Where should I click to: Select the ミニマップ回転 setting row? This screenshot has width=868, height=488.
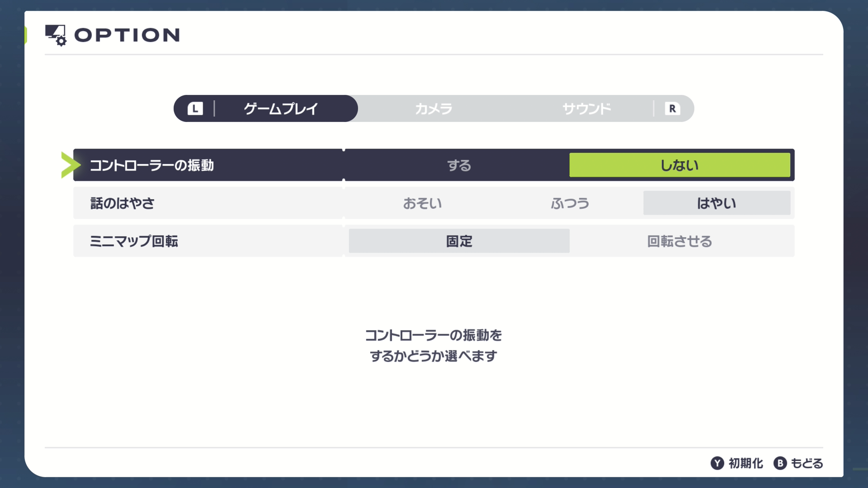[134, 241]
